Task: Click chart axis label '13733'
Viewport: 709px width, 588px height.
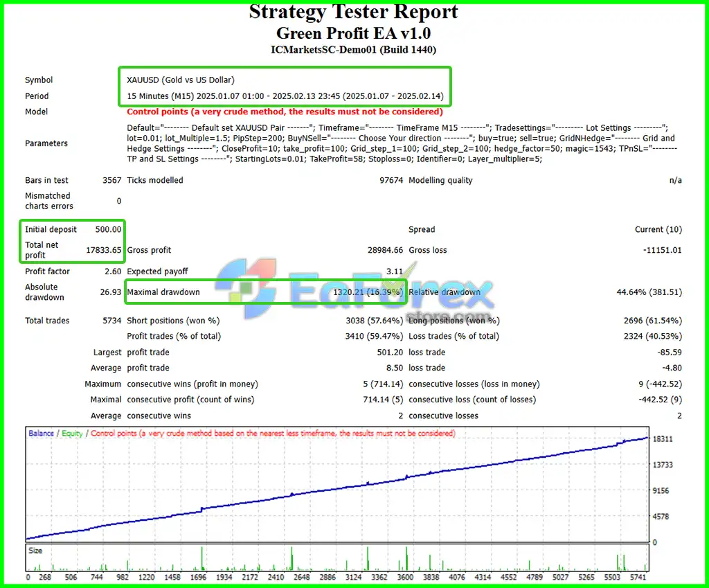Action: click(x=663, y=465)
